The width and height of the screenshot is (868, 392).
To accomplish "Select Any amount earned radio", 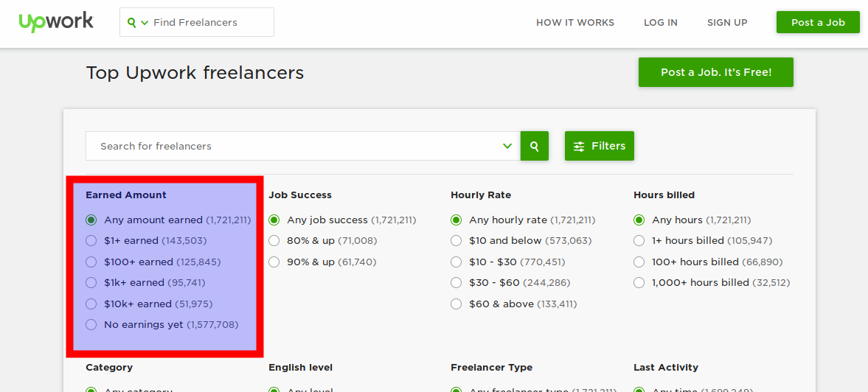I will pos(91,220).
